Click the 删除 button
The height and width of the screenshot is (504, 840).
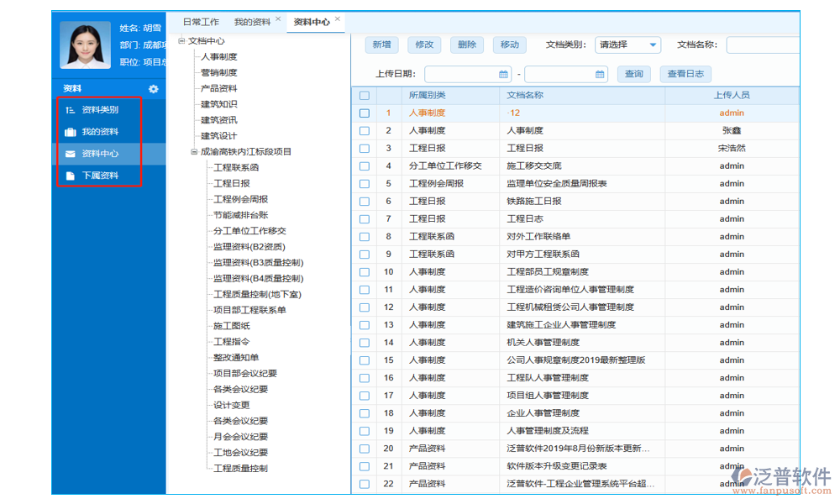pos(467,45)
